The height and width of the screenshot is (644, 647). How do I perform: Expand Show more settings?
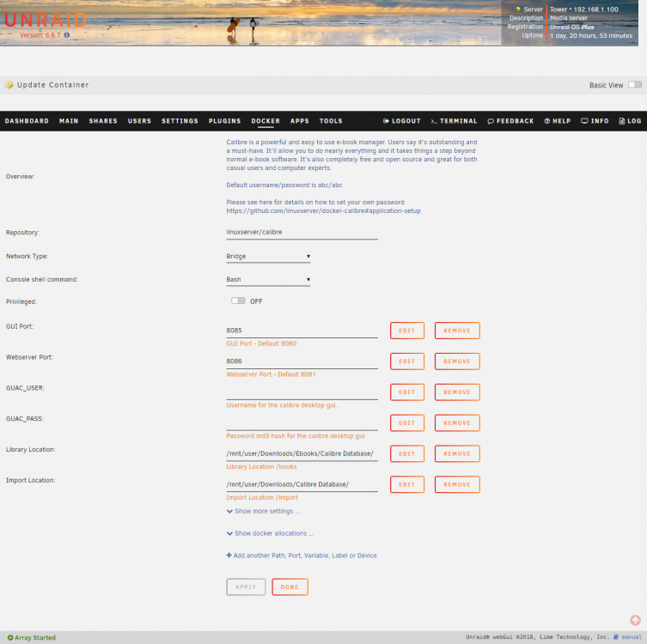point(263,511)
